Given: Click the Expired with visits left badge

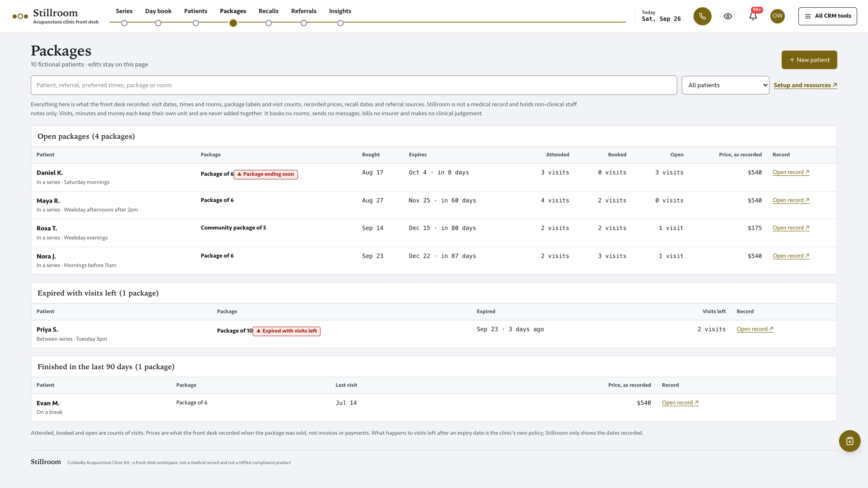Looking at the screenshot, I should [x=286, y=331].
